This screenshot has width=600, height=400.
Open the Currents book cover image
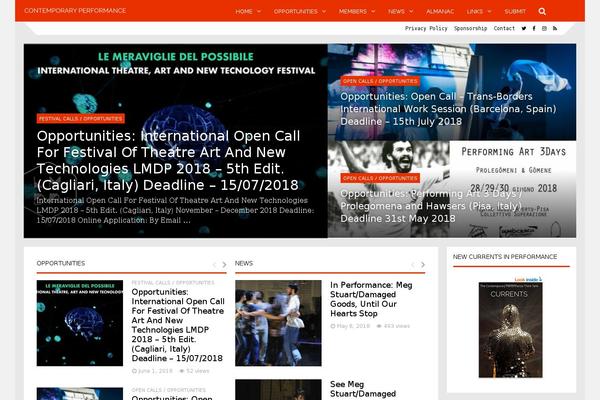pos(510,330)
